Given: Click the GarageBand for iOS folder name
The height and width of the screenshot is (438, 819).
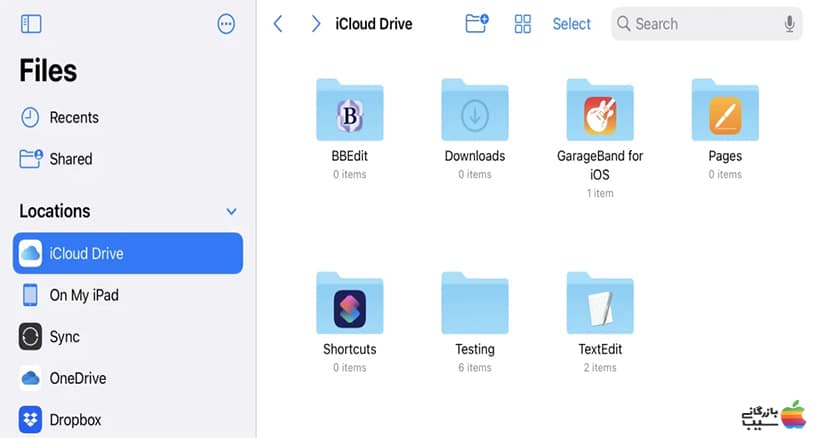Looking at the screenshot, I should [600, 165].
